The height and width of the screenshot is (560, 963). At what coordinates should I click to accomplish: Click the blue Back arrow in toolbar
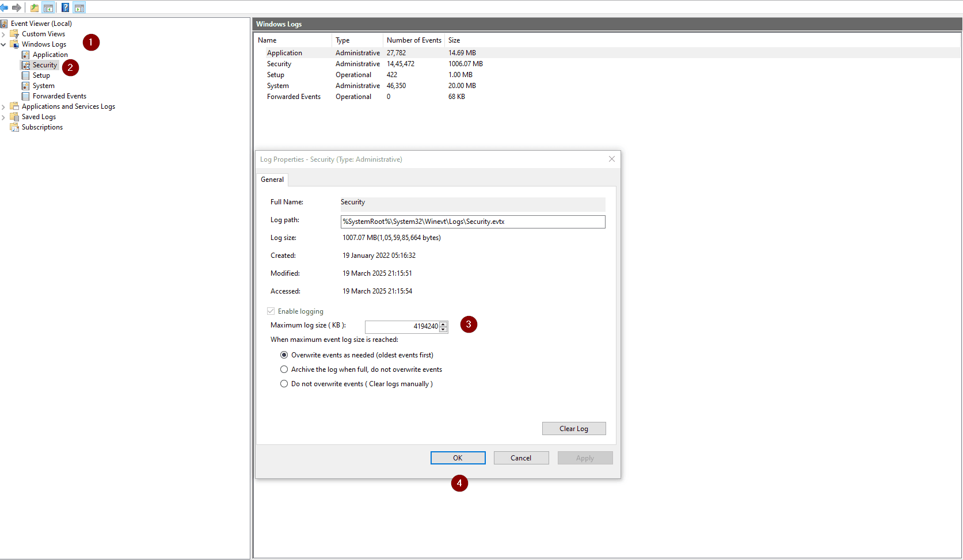pyautogui.click(x=5, y=7)
